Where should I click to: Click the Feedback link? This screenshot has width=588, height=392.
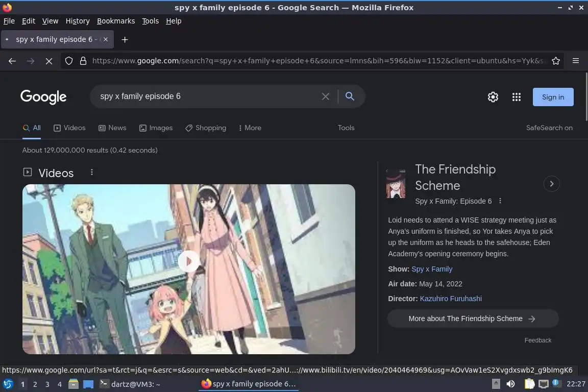538,340
